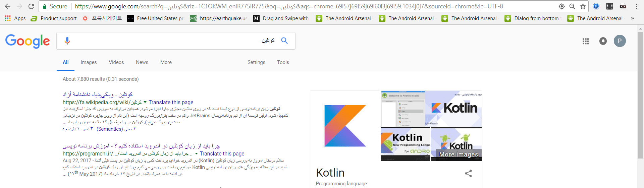
Task: Click the address bar URL
Action: pos(288,6)
